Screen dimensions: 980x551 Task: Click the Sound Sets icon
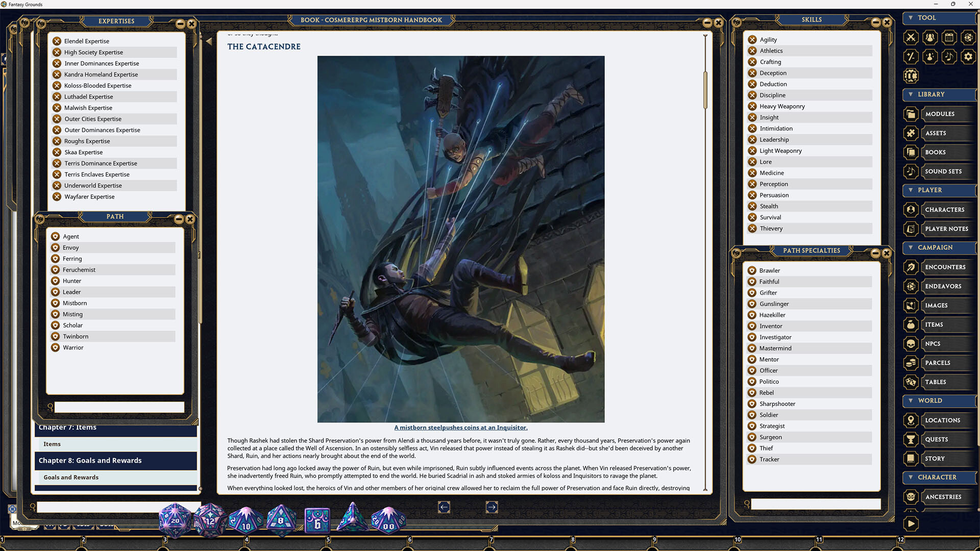pos(911,171)
